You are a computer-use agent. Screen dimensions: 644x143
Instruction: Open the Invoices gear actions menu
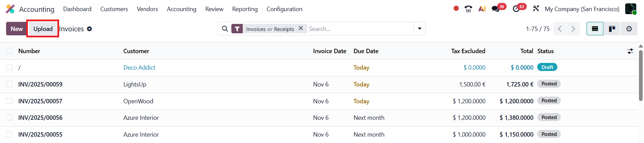(89, 29)
